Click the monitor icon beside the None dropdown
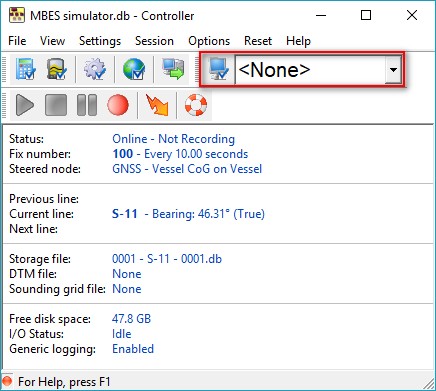The image size is (436, 391). 218,69
